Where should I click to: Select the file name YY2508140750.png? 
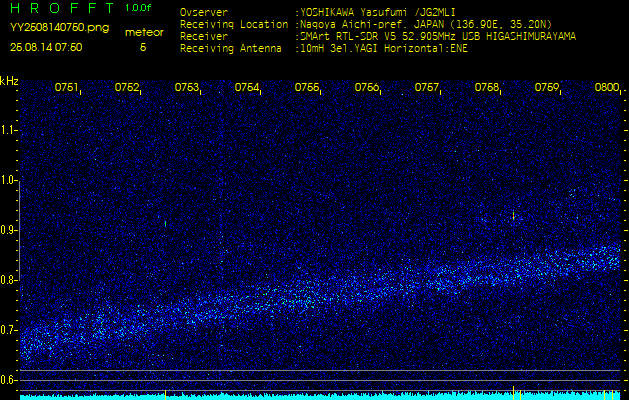tap(59, 28)
